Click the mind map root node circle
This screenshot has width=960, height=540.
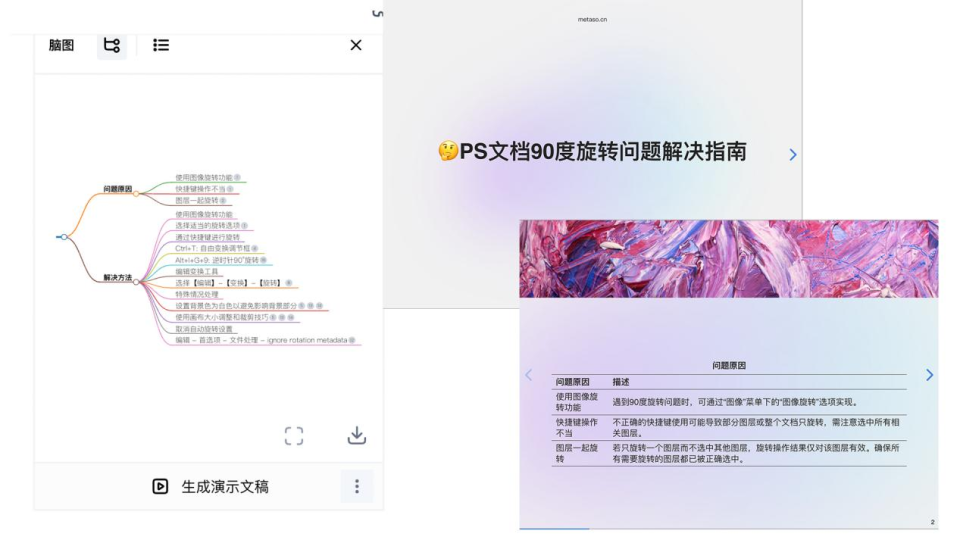coord(64,237)
